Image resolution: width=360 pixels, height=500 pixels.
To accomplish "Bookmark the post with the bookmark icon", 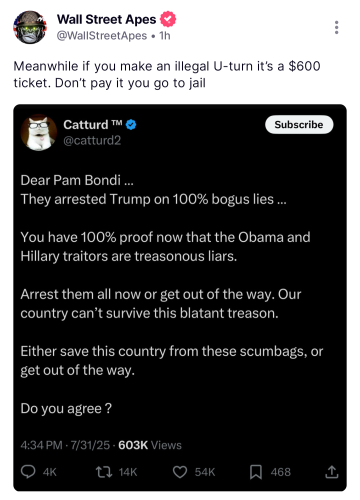I will tap(256, 472).
